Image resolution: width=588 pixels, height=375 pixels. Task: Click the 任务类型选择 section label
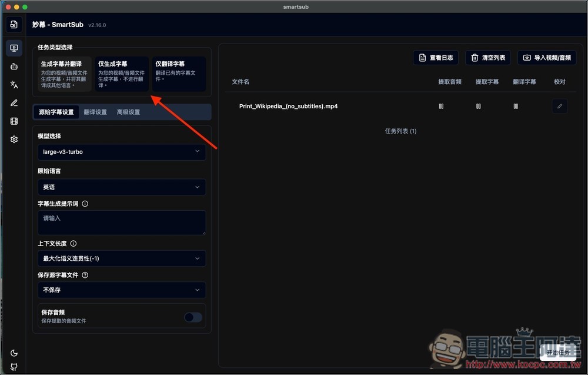click(55, 47)
